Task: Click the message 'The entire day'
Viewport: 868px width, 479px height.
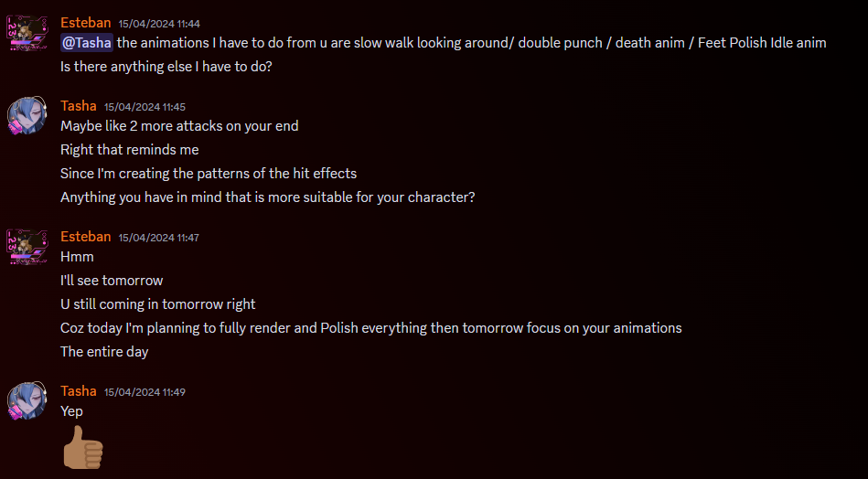Action: pos(104,352)
